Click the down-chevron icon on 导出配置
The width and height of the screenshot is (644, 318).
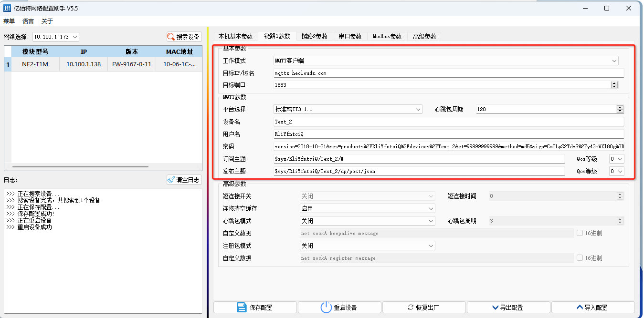496,307
